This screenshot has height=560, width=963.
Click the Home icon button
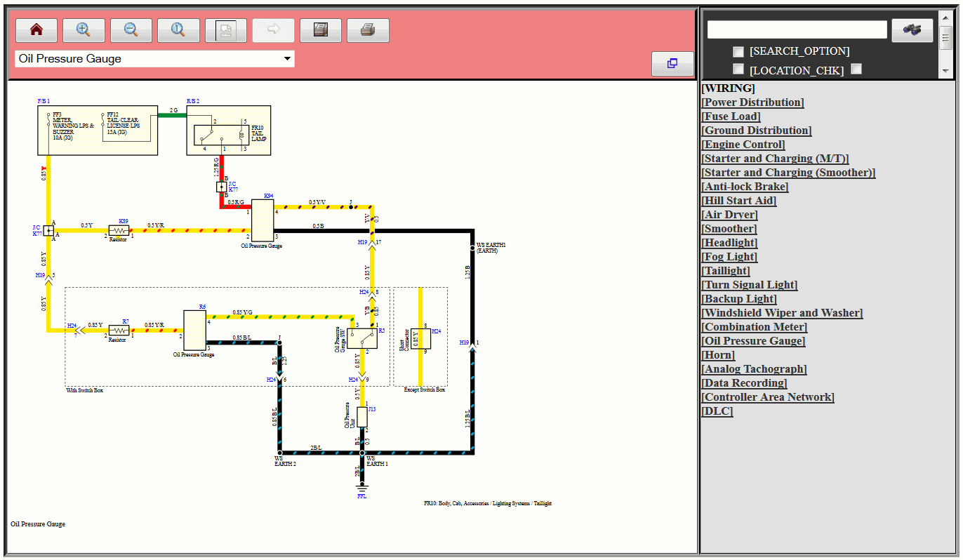coord(36,30)
